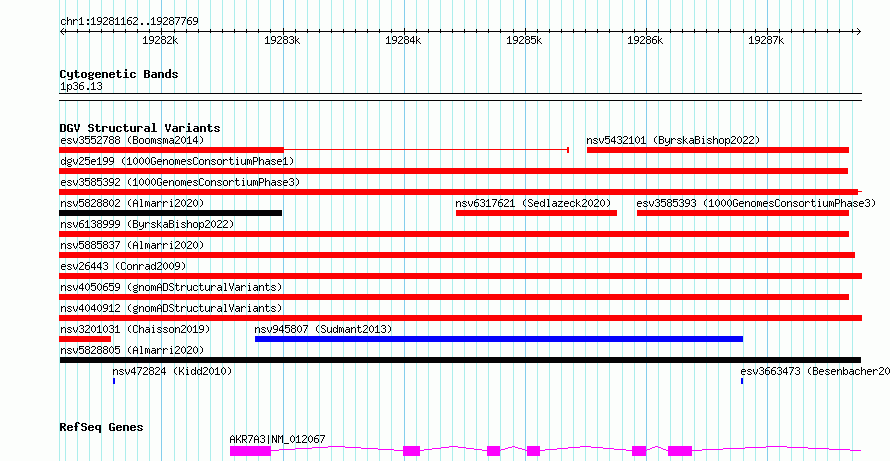Screen dimensions: 890x461
Task: Click the first AKR7A3 exon block
Action: 250,451
